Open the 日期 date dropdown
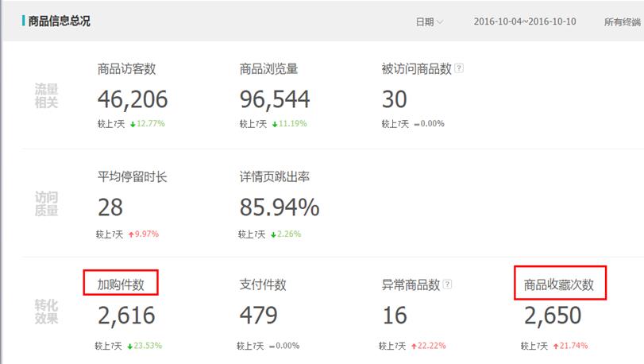This screenshot has height=364, width=644. 429,21
